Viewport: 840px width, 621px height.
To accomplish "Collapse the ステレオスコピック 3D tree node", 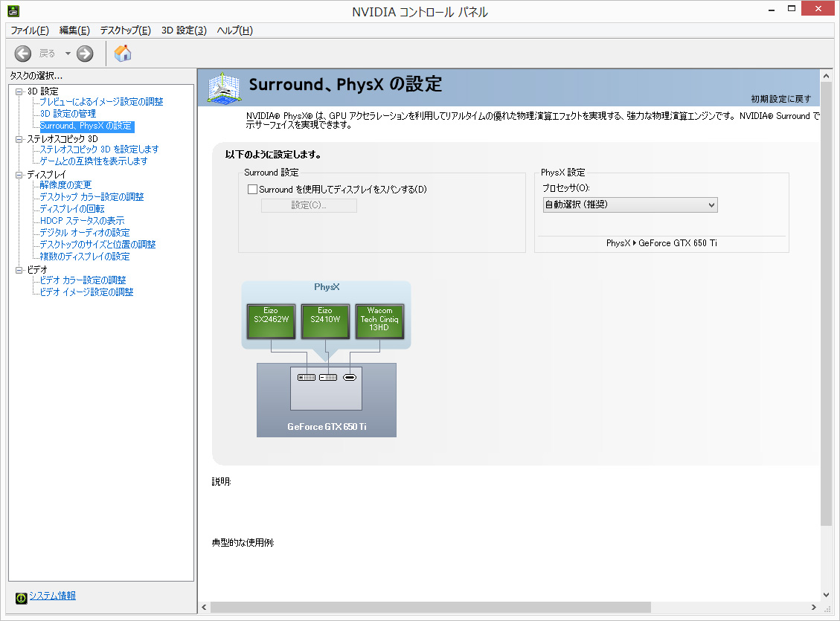I will point(19,139).
